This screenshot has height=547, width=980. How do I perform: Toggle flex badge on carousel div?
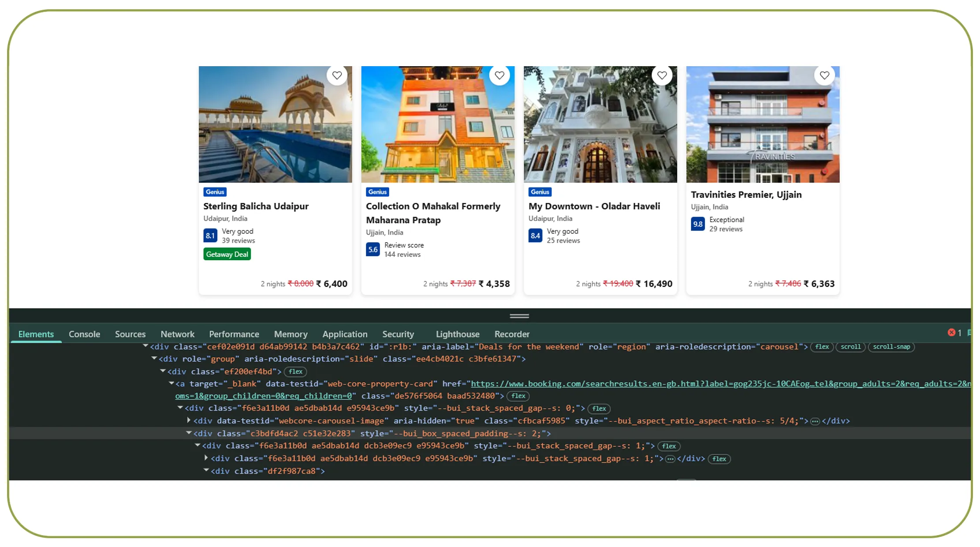[x=822, y=347]
